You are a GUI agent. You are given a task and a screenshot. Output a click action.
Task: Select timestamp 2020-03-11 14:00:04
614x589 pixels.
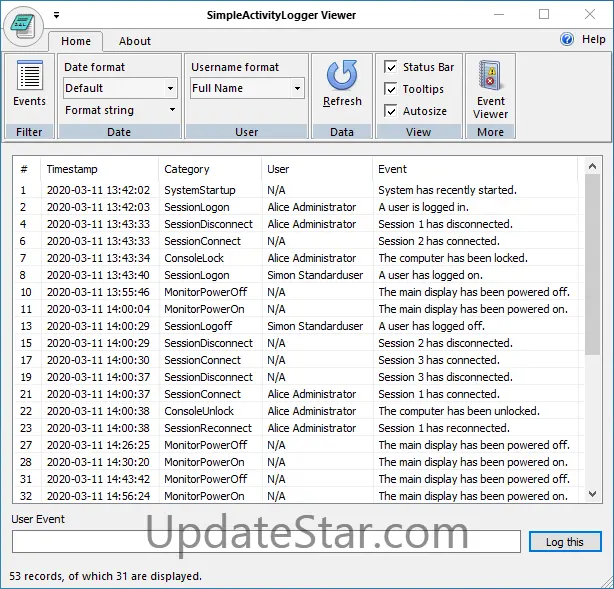pos(98,309)
